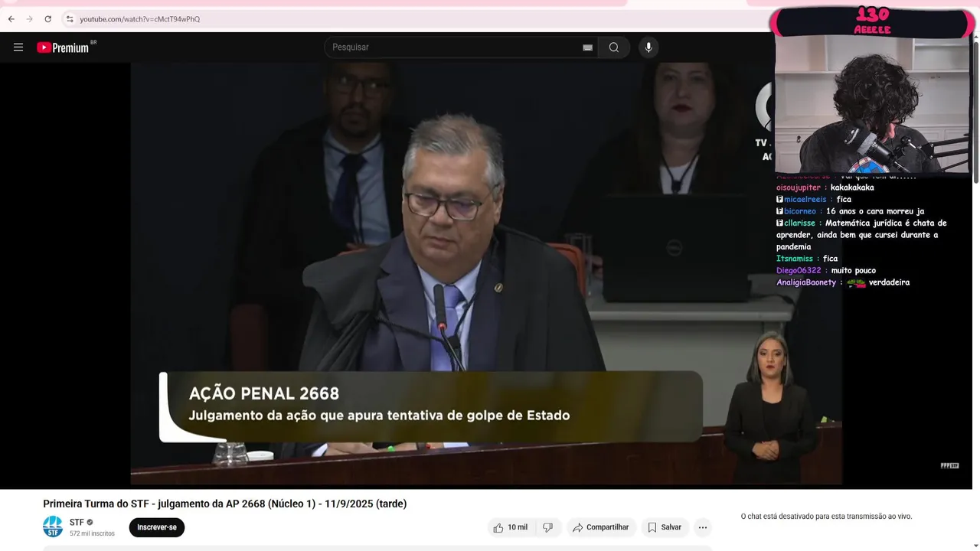Open the YouTube hamburger guide menu
Screen dimensions: 980x551
click(18, 47)
